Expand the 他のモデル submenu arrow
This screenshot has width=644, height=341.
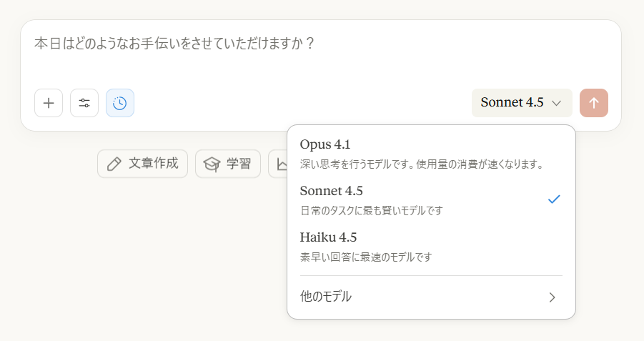553,297
